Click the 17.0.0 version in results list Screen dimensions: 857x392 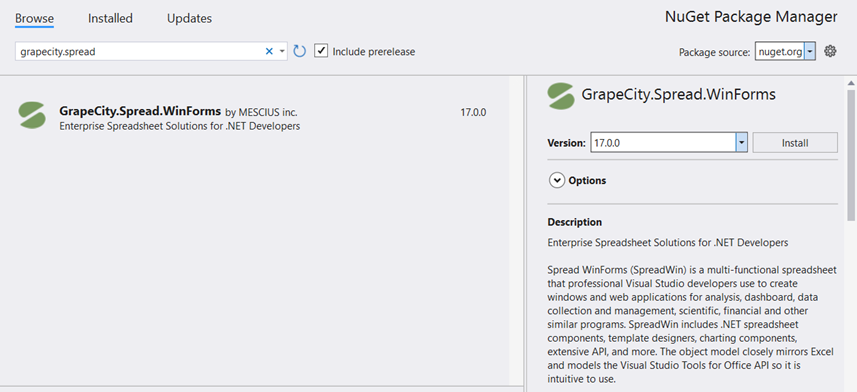473,113
